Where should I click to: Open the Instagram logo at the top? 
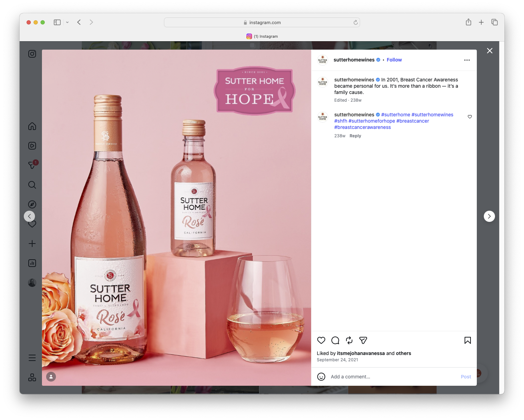tap(32, 54)
